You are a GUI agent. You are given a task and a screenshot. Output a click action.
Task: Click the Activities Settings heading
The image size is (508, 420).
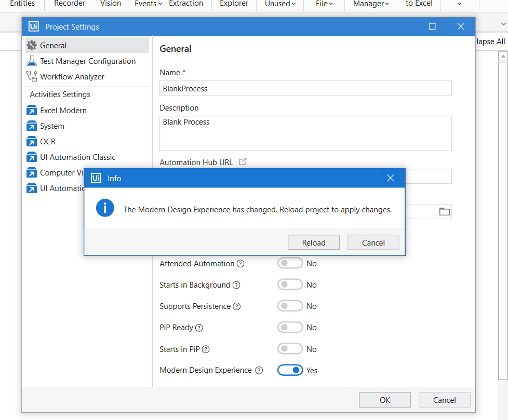[x=60, y=94]
